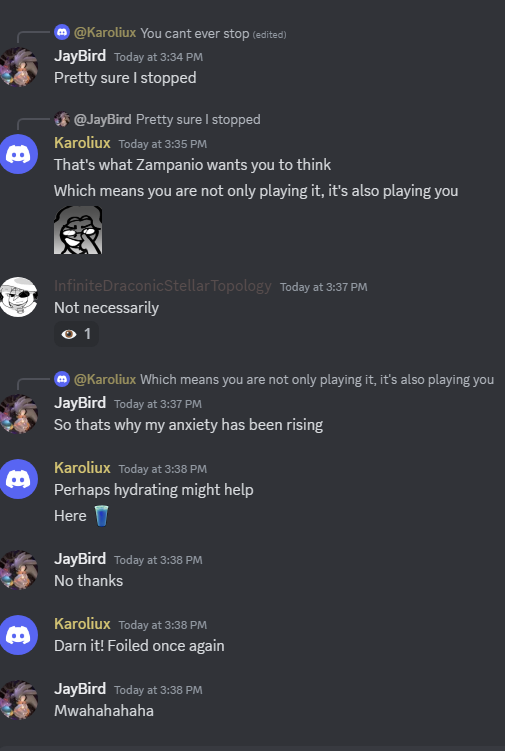Click Karoliux avatar next to "Darn it! Foiled once again"
This screenshot has width=505, height=751.
click(19, 635)
